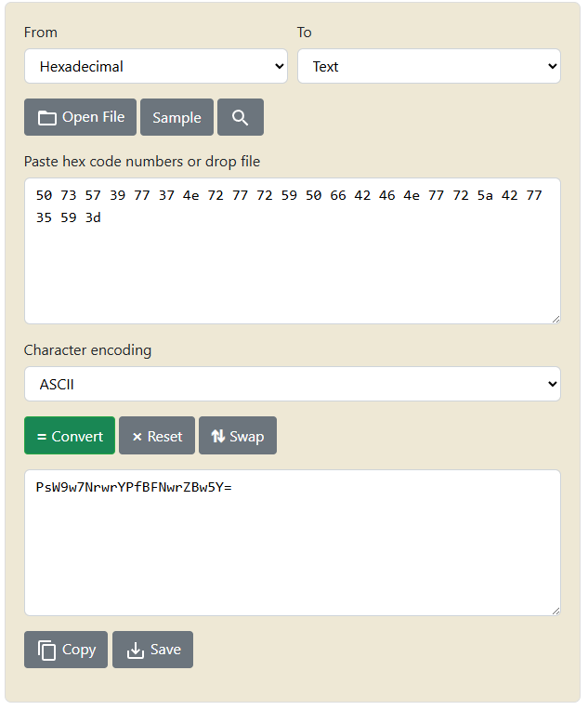
Task: Expand the Character encoding ASCII dropdown
Action: pos(292,384)
